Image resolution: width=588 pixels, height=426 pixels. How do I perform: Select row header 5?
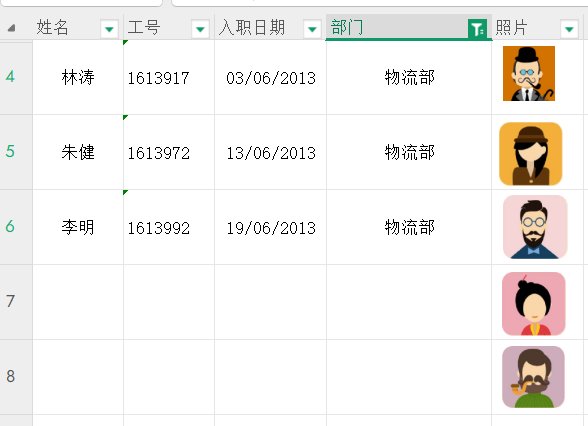[x=16, y=152]
